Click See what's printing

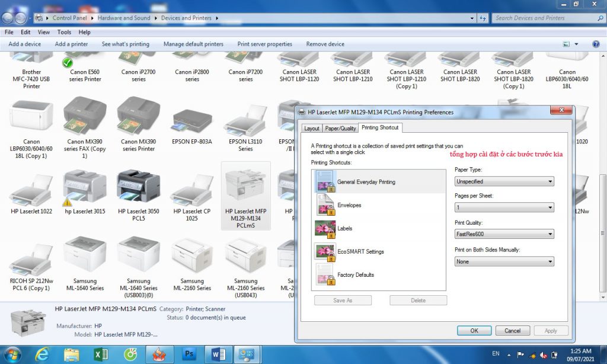pyautogui.click(x=126, y=44)
